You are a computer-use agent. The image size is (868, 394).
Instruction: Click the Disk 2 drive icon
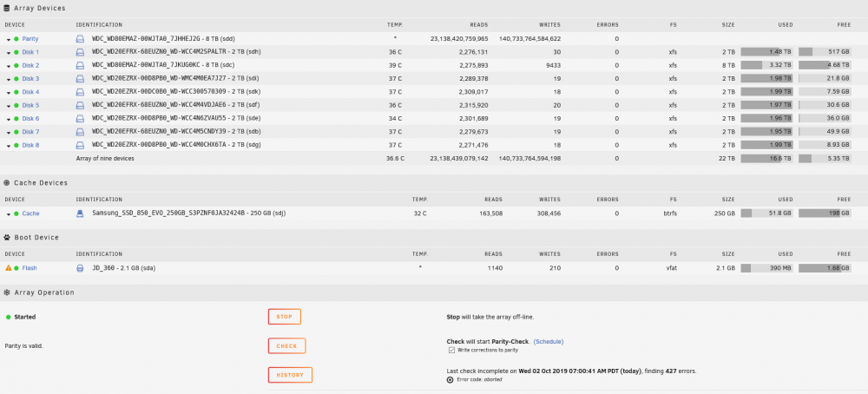click(x=80, y=66)
